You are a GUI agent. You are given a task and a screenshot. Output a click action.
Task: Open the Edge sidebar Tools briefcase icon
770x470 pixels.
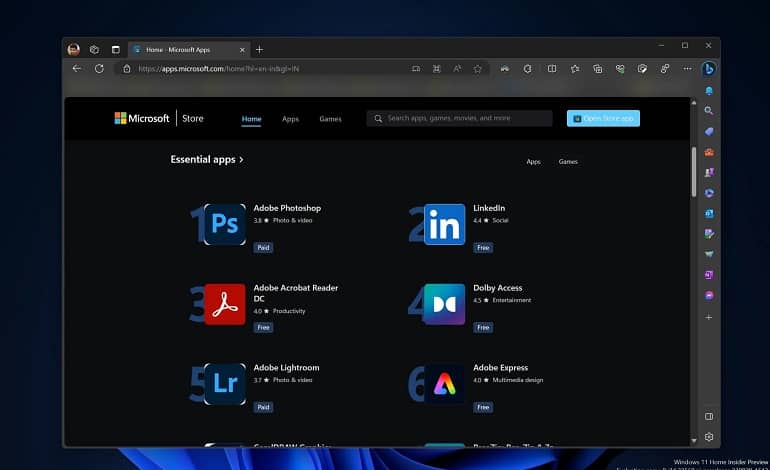pos(709,152)
